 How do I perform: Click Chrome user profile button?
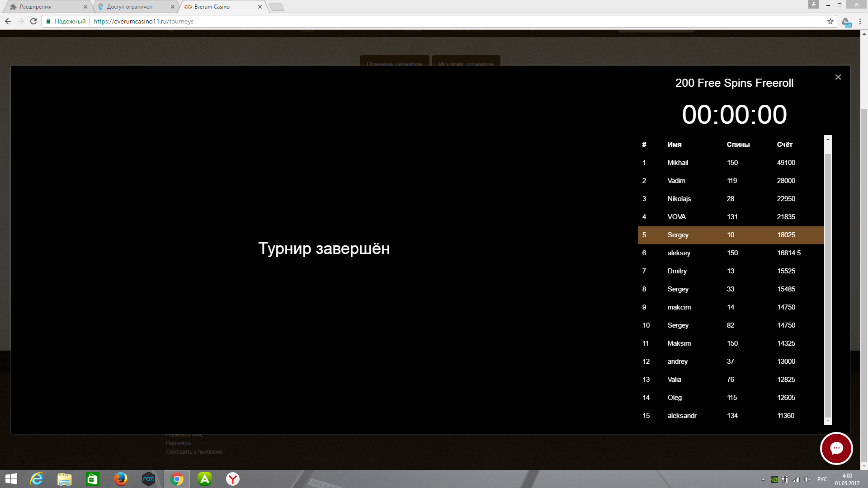(813, 4)
